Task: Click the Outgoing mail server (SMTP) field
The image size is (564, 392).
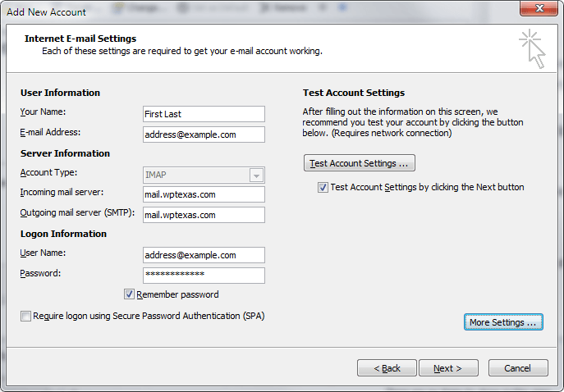Action: point(204,215)
